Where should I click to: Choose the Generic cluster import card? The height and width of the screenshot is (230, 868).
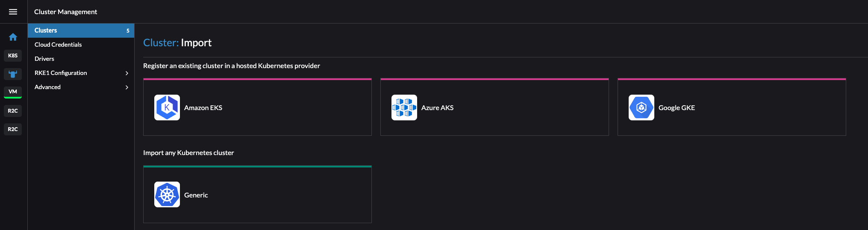(257, 194)
